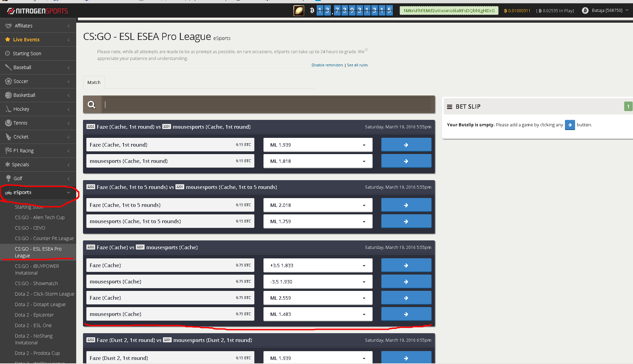Add Faze (Dust 2, 1st round) ML 1.939 bet
The height and width of the screenshot is (364, 633).
406,358
